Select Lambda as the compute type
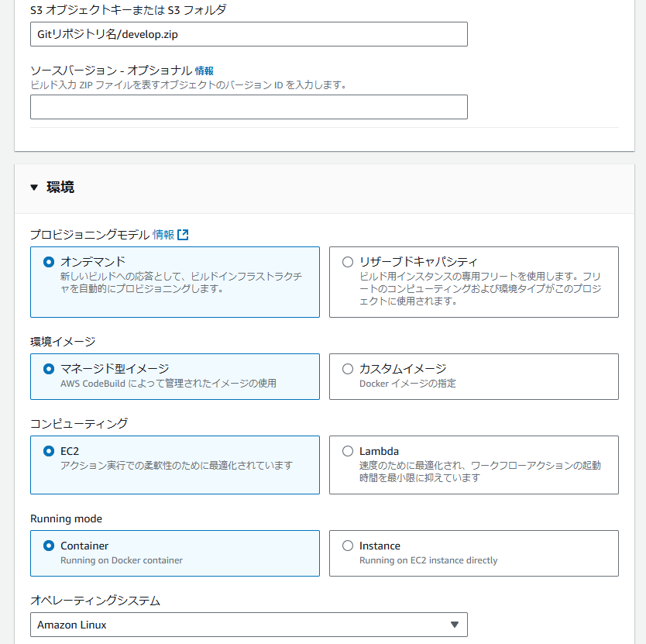The image size is (646, 644). click(347, 451)
